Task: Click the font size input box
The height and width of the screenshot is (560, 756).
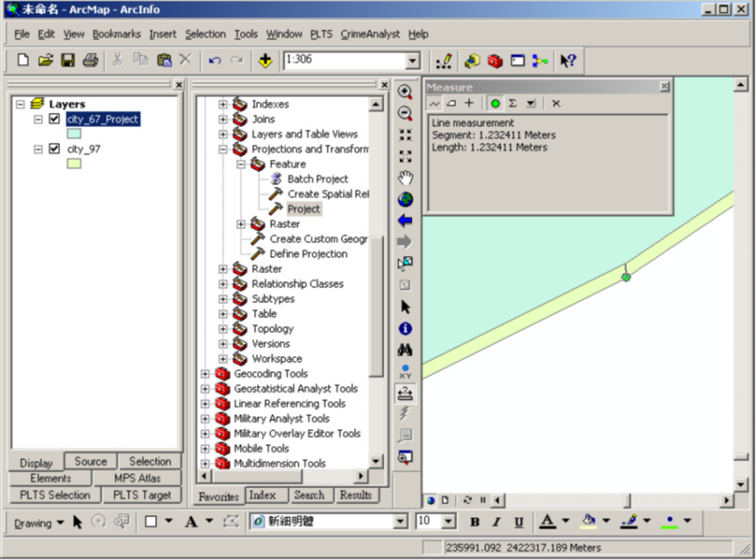Action: 429,521
